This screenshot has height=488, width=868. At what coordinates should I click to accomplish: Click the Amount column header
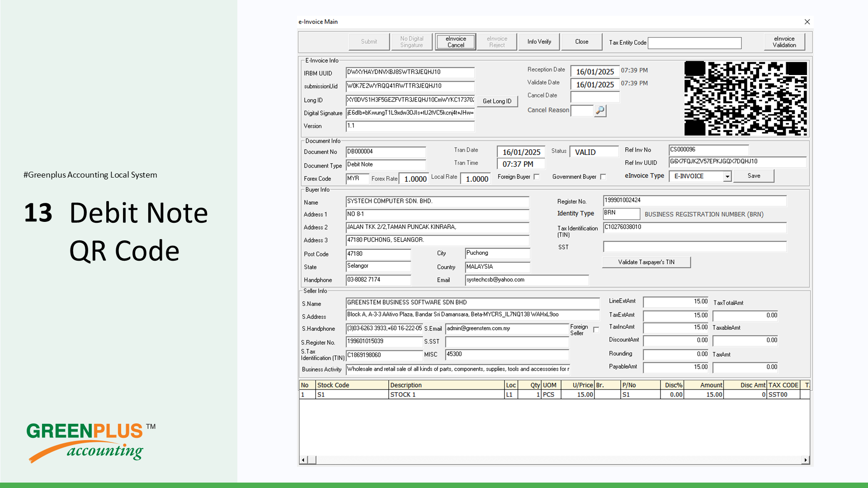[x=703, y=385]
